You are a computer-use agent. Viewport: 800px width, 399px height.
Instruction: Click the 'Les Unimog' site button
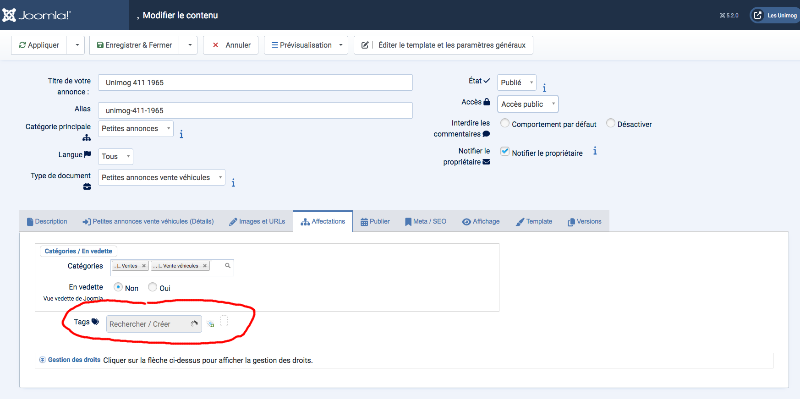774,15
